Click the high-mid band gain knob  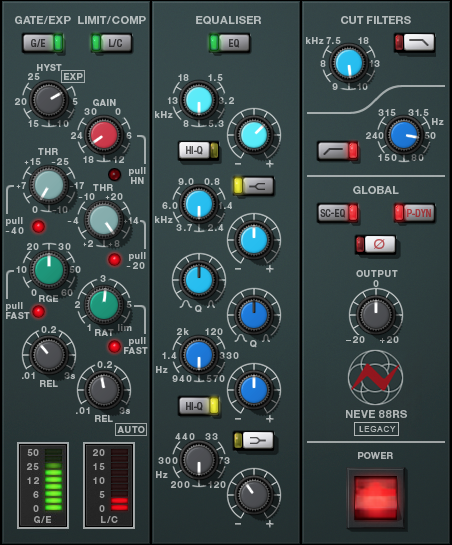[x=254, y=240]
